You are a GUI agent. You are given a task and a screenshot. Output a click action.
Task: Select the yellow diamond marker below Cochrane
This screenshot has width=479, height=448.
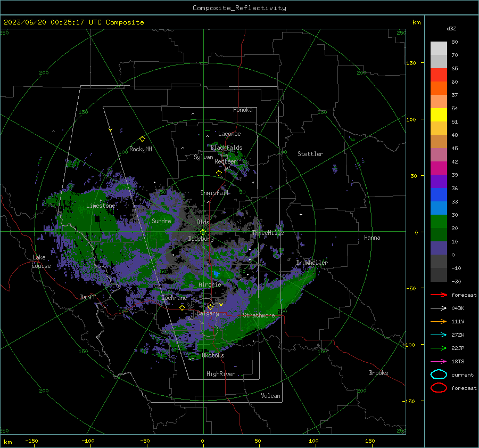(x=183, y=307)
